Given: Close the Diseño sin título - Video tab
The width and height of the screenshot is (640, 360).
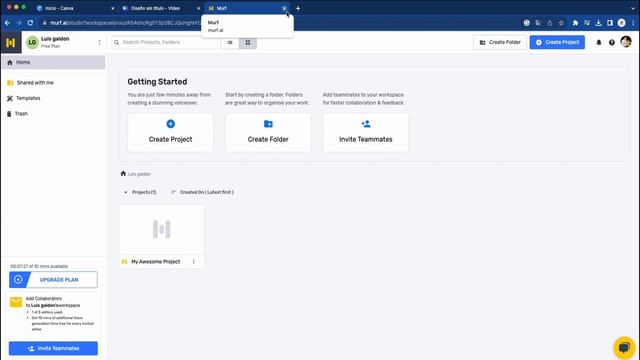Looking at the screenshot, I should (199, 8).
